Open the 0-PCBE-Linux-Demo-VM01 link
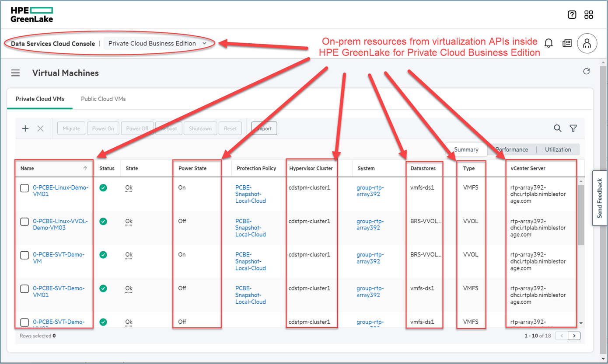The width and height of the screenshot is (608, 364). click(x=61, y=191)
